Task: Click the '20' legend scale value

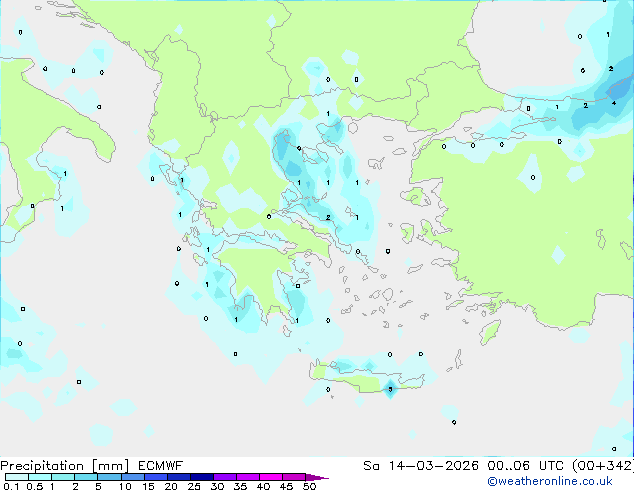Action: tap(171, 486)
